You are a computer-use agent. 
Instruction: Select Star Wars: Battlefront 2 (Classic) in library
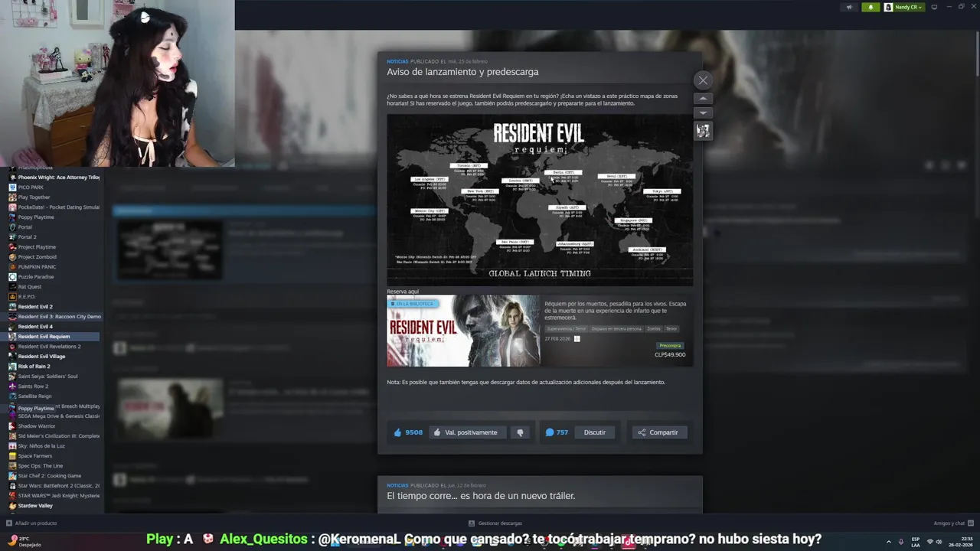54,486
